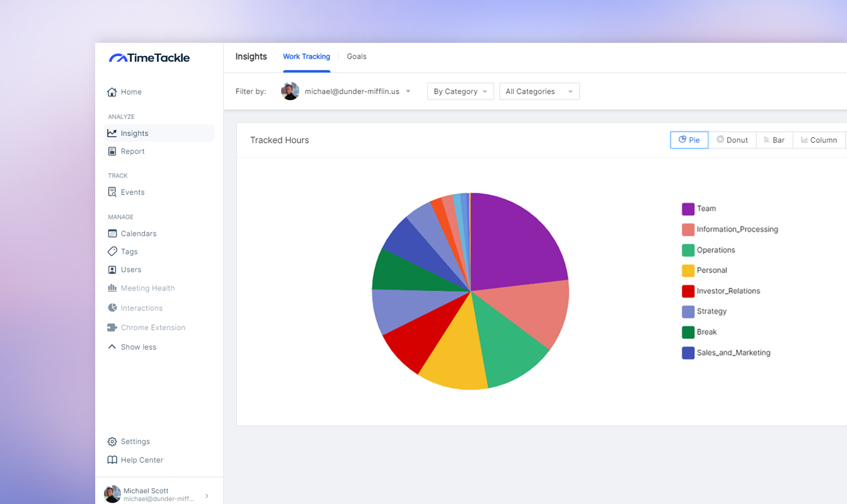Open Home via its house icon
This screenshot has height=504, width=847.
[x=112, y=92]
